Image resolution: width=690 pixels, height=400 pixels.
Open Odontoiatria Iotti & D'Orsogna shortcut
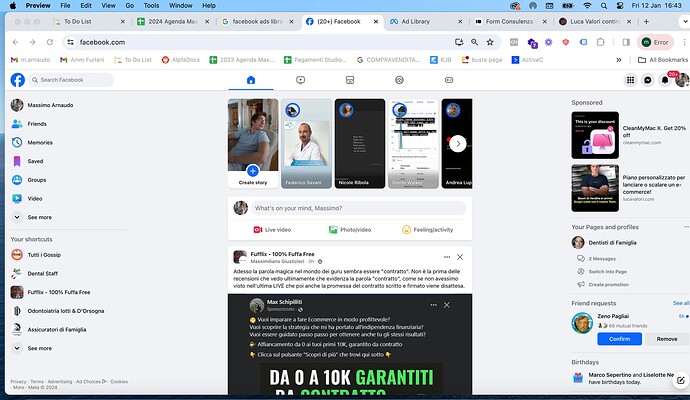click(x=58, y=311)
